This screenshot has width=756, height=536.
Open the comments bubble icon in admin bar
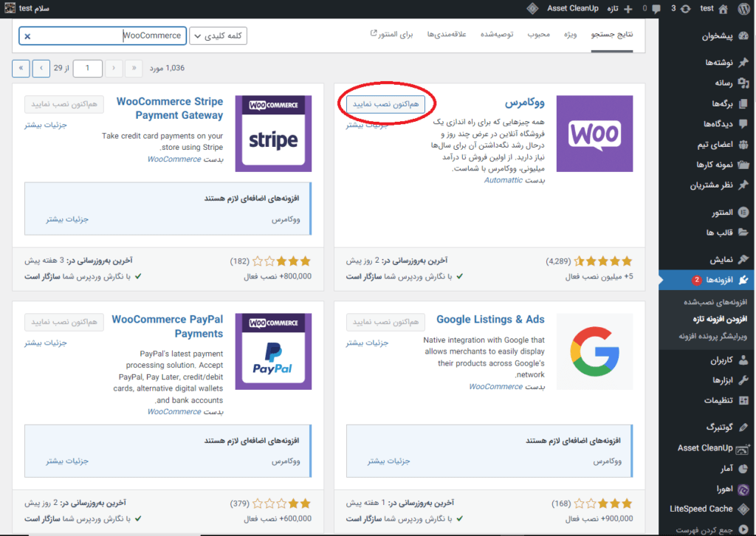656,9
